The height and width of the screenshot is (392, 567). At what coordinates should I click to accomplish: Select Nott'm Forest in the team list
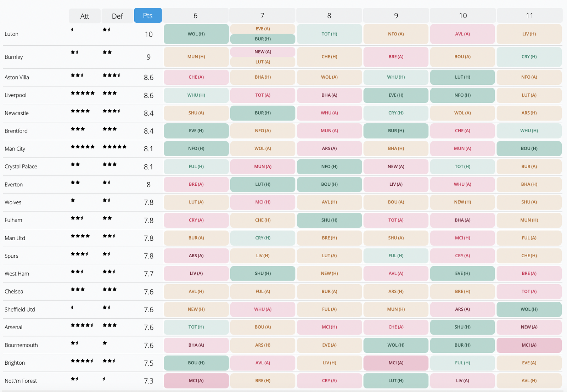(x=21, y=381)
